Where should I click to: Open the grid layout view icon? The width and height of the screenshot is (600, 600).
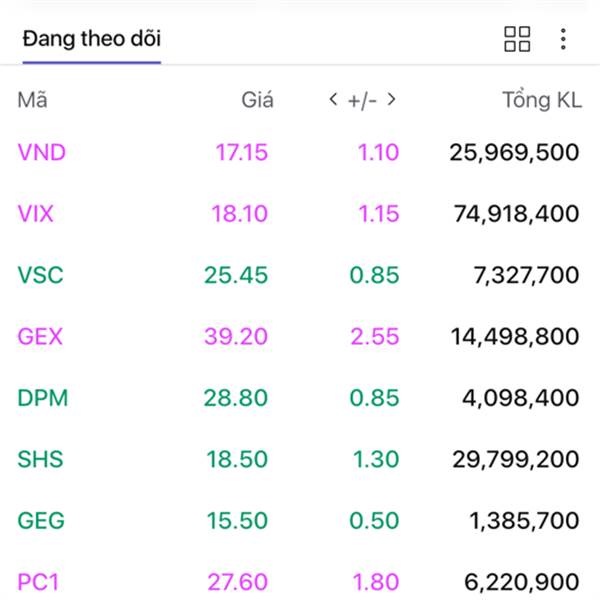[517, 40]
